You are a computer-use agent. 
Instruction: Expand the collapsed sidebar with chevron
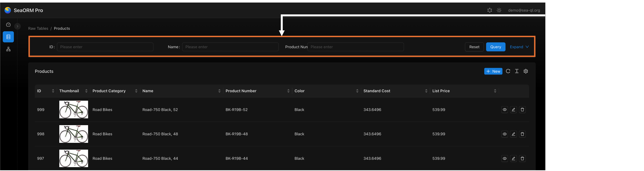pyautogui.click(x=17, y=26)
